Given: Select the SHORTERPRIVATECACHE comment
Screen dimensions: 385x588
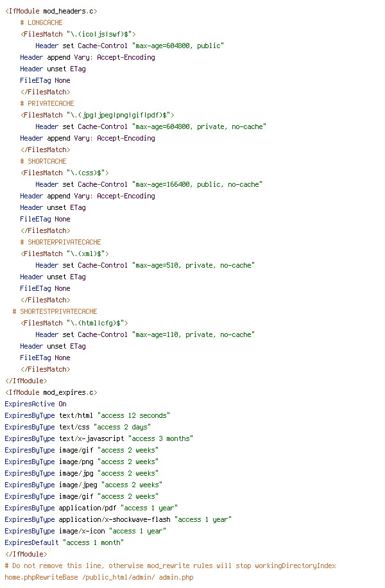Looking at the screenshot, I should [x=61, y=242].
